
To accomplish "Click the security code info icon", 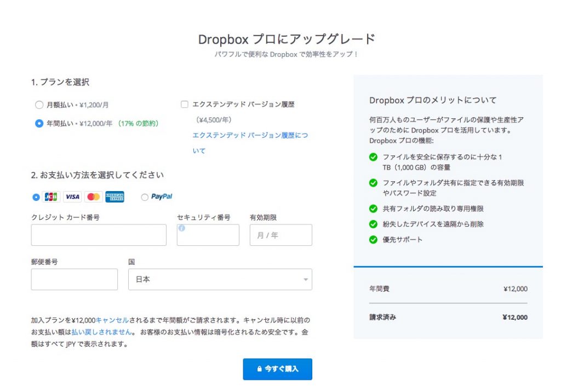I will point(182,228).
